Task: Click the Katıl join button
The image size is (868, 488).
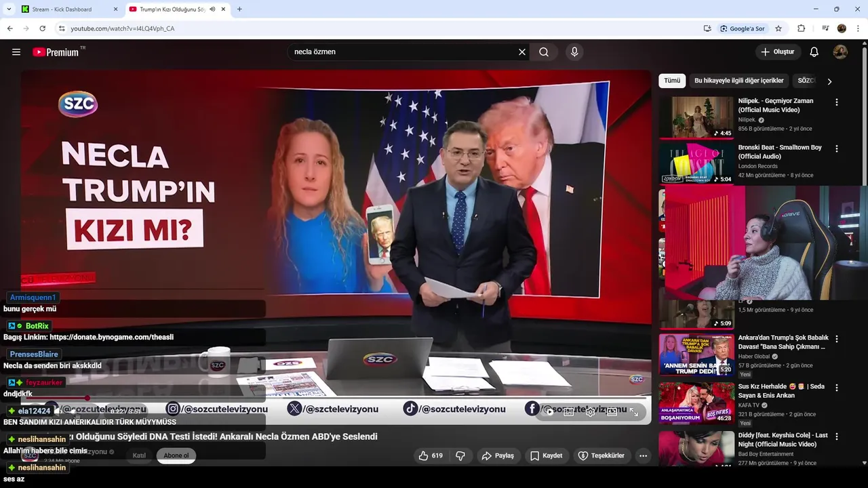Action: 139,455
